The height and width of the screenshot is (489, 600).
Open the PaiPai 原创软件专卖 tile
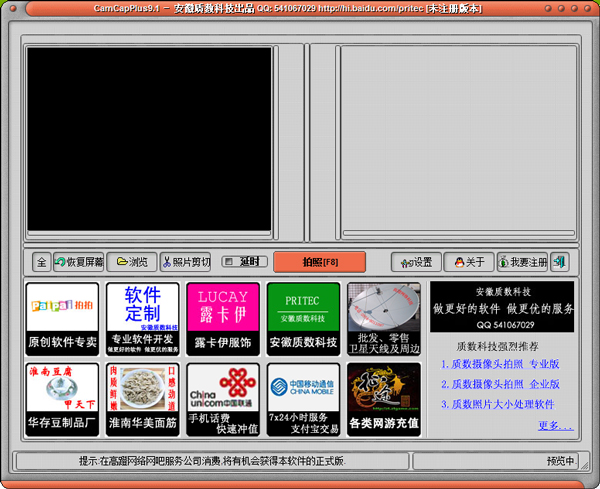[x=62, y=318]
